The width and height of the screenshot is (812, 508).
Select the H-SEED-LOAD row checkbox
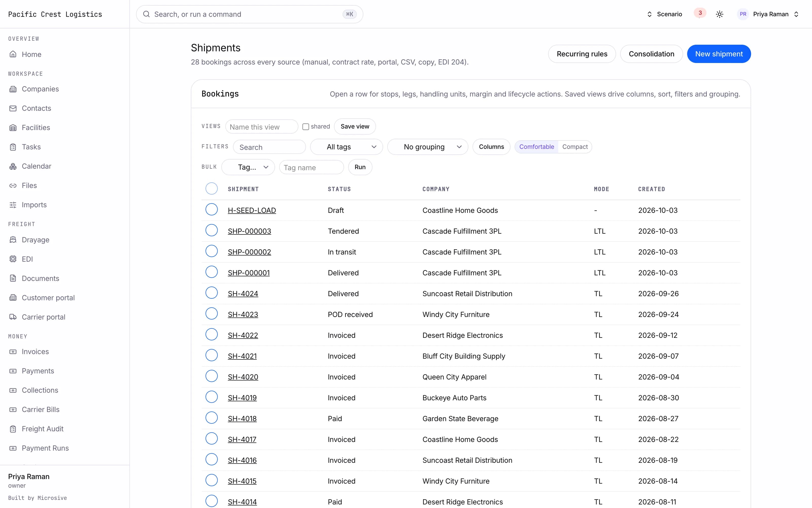[x=211, y=209]
